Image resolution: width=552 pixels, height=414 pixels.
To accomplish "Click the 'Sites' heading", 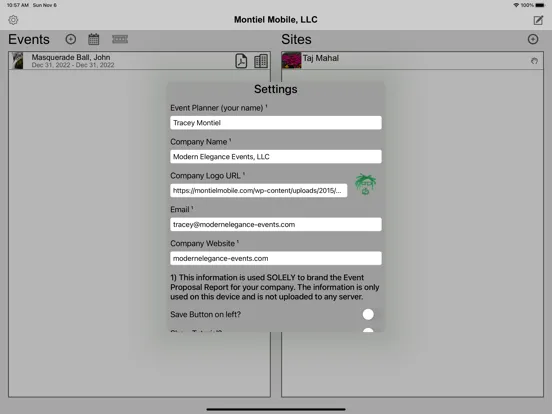I will click(296, 39).
